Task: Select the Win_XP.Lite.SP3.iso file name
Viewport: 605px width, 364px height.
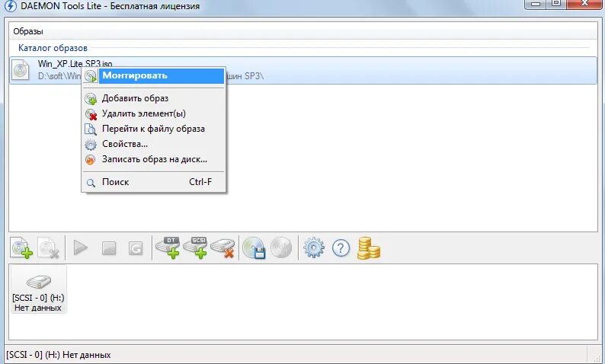Action: pos(75,63)
